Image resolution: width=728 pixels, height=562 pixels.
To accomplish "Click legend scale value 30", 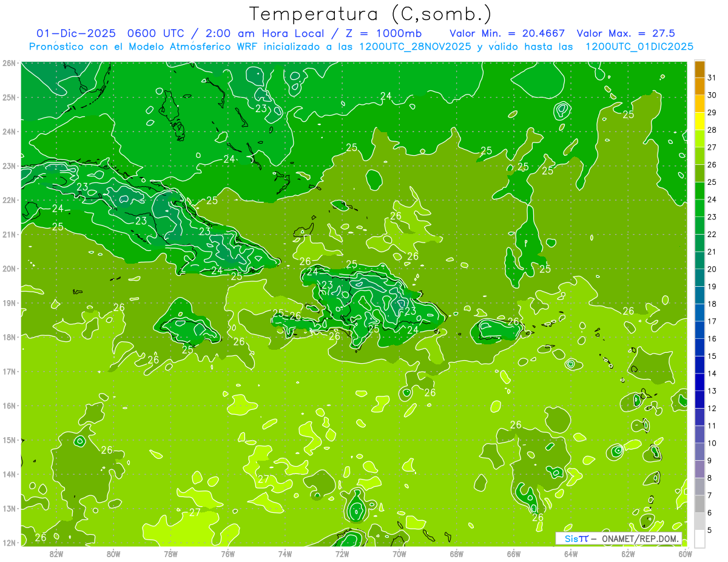I will pos(712,95).
